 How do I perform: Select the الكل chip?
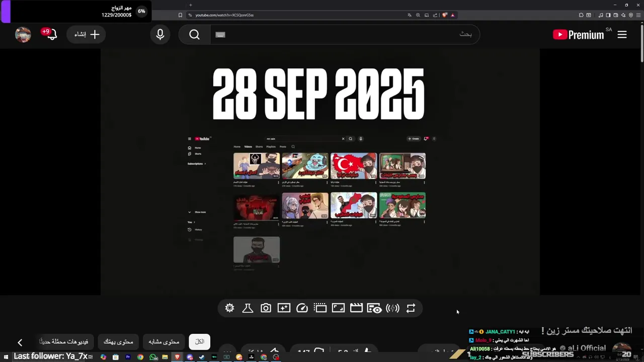pos(200,342)
